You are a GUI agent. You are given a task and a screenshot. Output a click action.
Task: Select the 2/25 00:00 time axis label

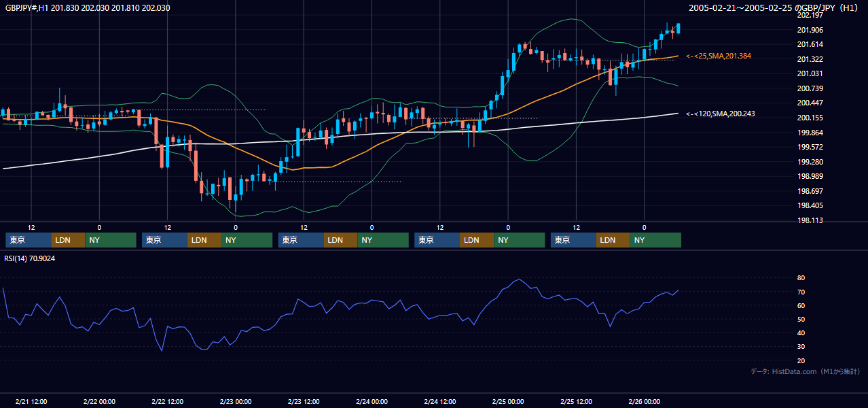pyautogui.click(x=508, y=402)
